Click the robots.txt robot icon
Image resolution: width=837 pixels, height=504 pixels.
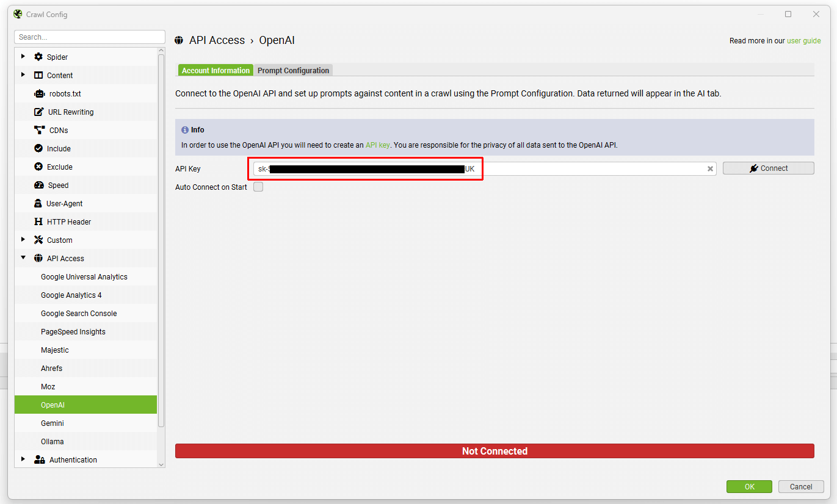[x=40, y=94]
